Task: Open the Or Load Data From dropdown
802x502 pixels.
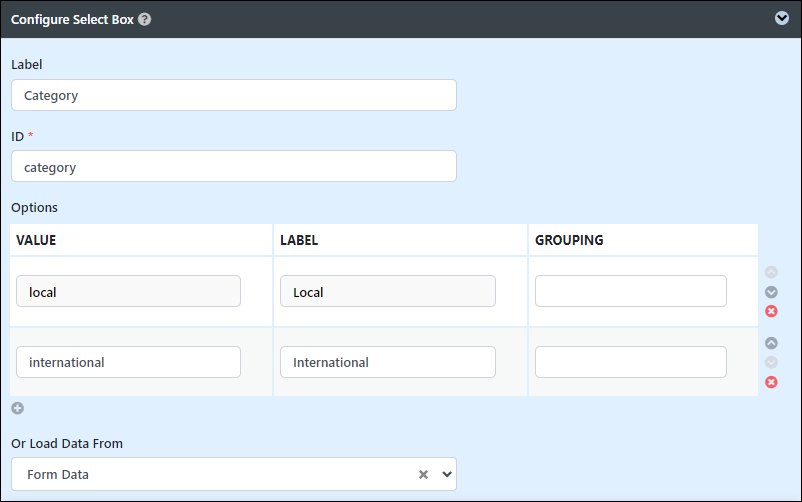Action: pos(447,474)
